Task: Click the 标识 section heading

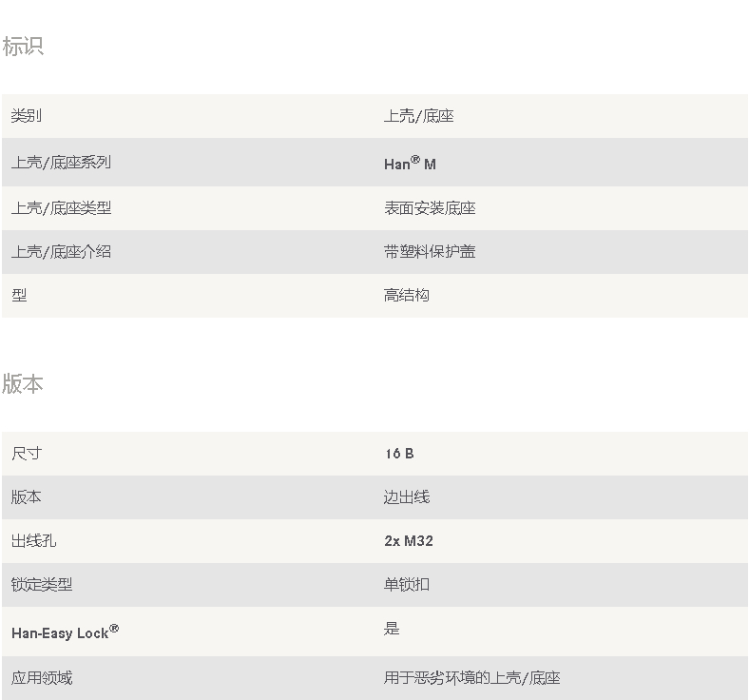Action: [23, 47]
